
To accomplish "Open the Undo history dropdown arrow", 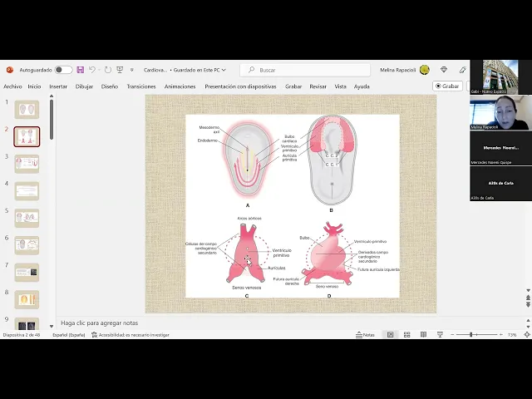I will (x=99, y=70).
